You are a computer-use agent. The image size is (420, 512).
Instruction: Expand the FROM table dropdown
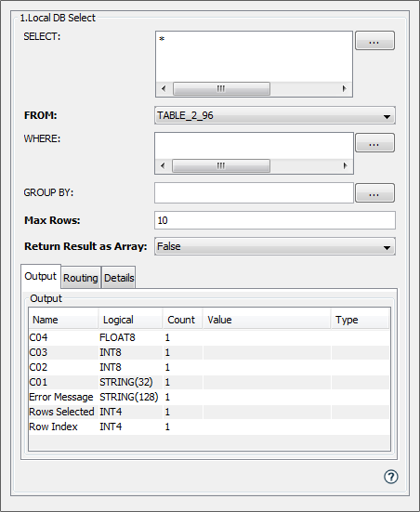pos(275,115)
